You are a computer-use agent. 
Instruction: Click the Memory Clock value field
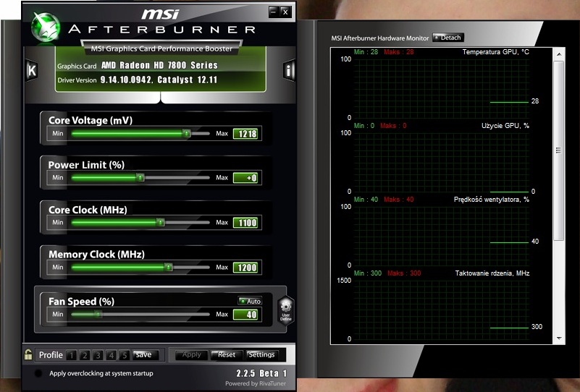click(245, 268)
